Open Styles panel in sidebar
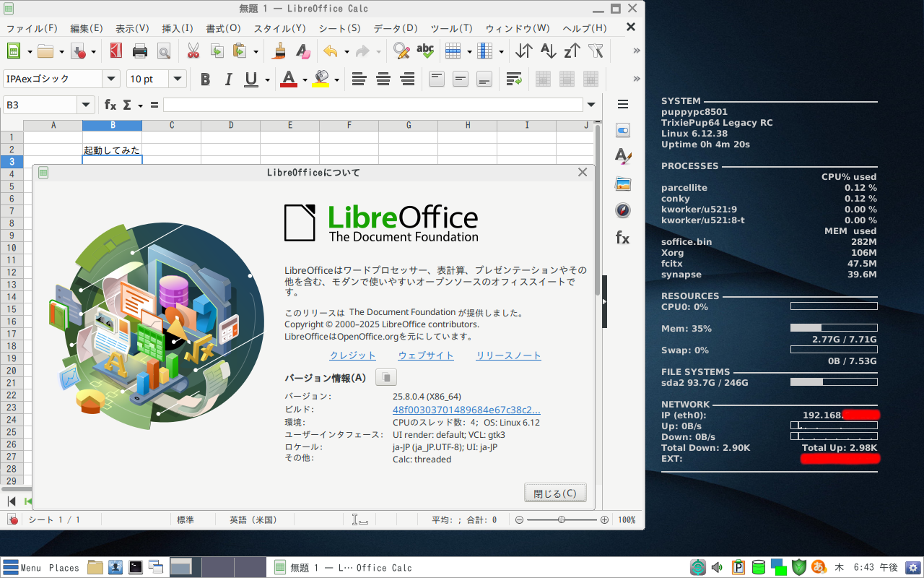Viewport: 924px width, 578px height. [x=623, y=156]
